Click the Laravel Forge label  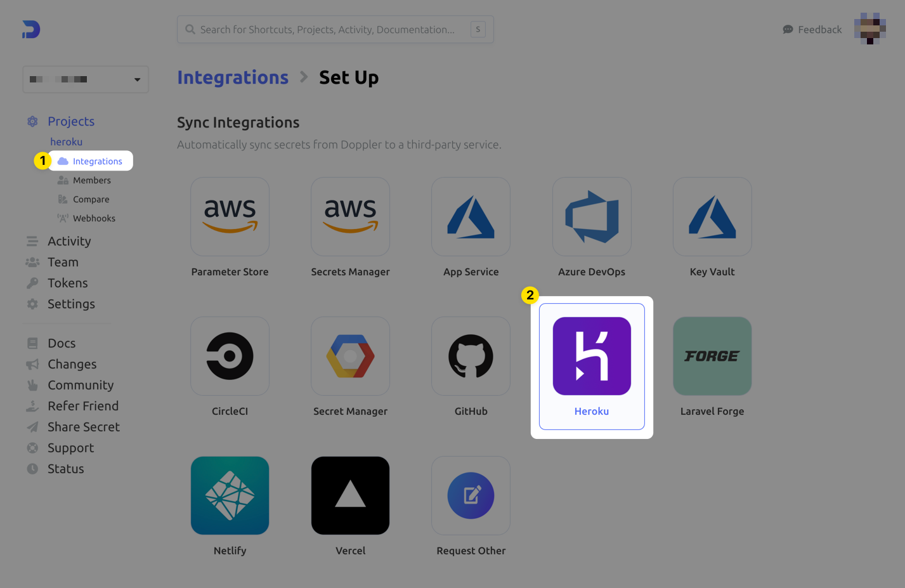click(712, 411)
